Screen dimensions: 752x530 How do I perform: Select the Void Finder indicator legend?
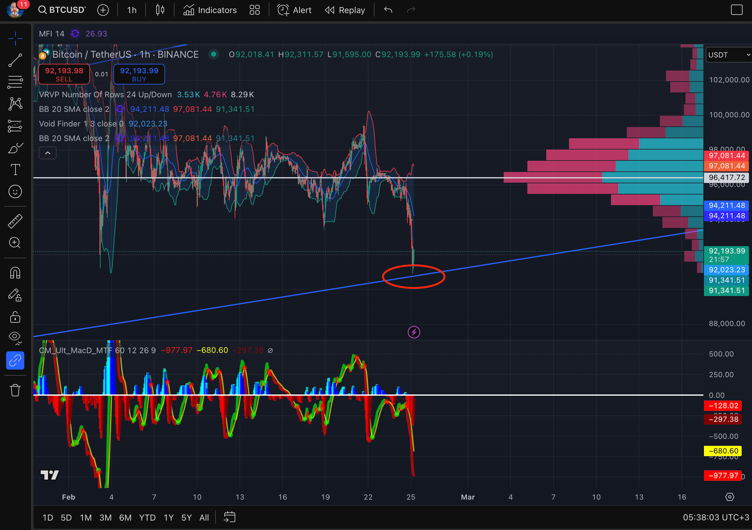coord(81,124)
